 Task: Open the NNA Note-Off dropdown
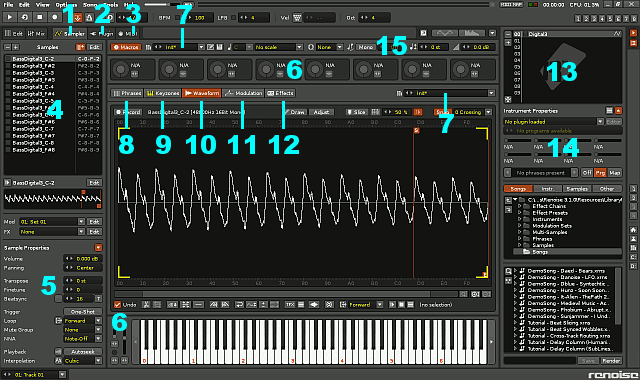(83, 339)
